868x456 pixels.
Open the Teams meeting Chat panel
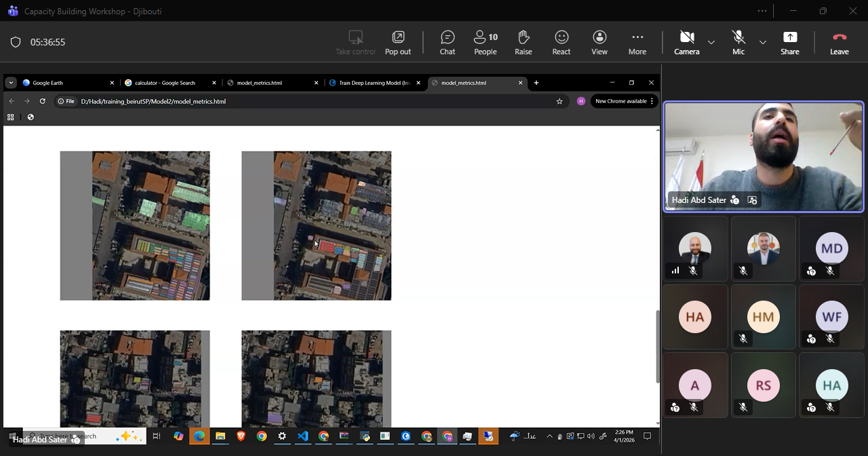(x=448, y=42)
